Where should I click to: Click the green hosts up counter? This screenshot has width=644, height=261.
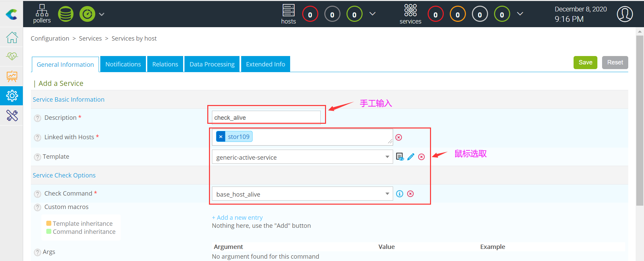[x=354, y=14]
